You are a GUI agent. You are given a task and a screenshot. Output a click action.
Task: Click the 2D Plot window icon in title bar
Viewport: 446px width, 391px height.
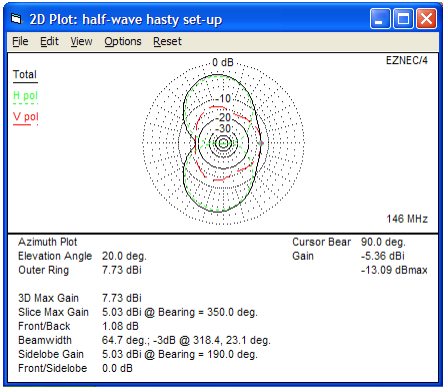16,19
